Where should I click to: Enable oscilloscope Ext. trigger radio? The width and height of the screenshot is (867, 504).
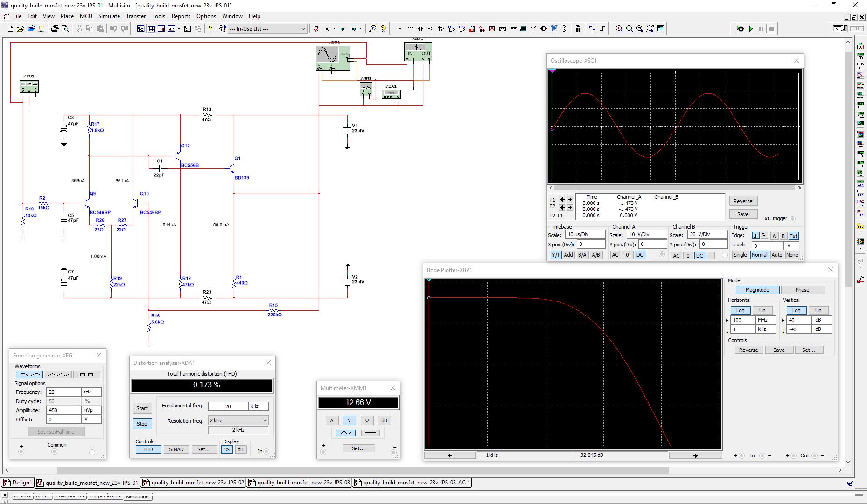coord(792,219)
